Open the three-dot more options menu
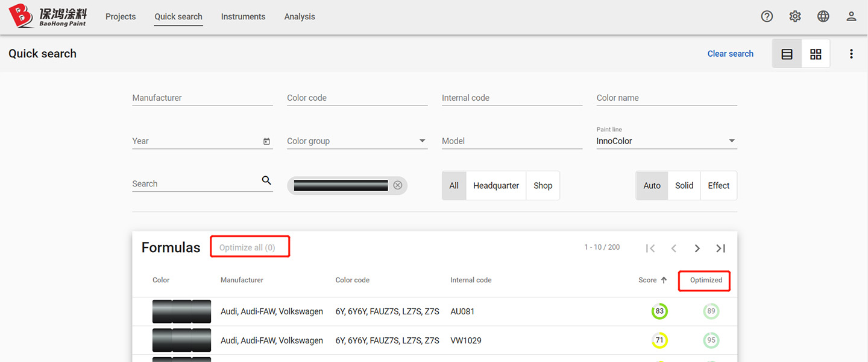 pos(851,54)
